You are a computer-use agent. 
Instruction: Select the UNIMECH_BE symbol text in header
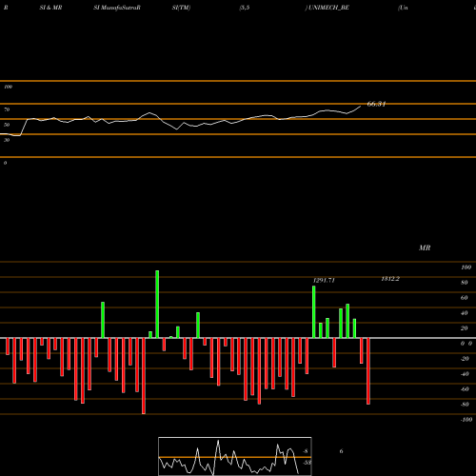point(328,8)
